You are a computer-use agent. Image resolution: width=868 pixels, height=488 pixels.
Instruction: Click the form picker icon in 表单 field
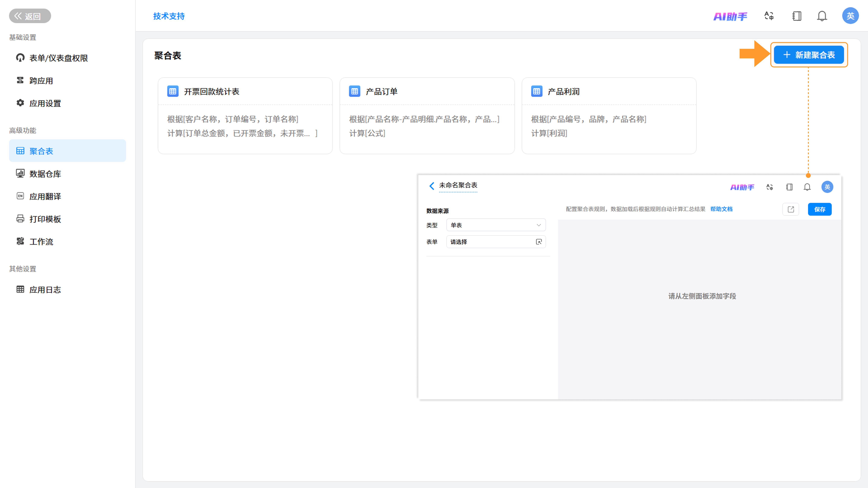click(538, 242)
